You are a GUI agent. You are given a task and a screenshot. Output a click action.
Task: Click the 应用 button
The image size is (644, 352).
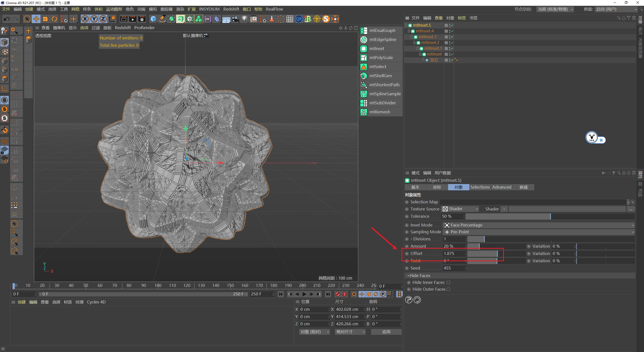[x=386, y=332]
